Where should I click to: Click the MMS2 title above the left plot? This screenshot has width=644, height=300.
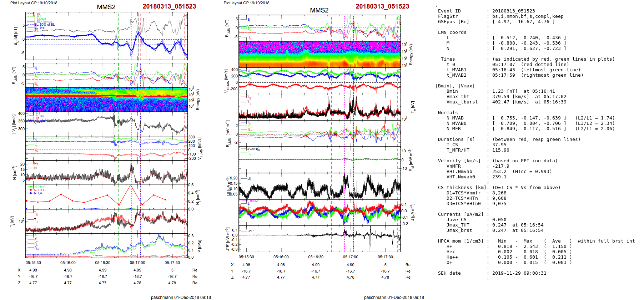[106, 7]
